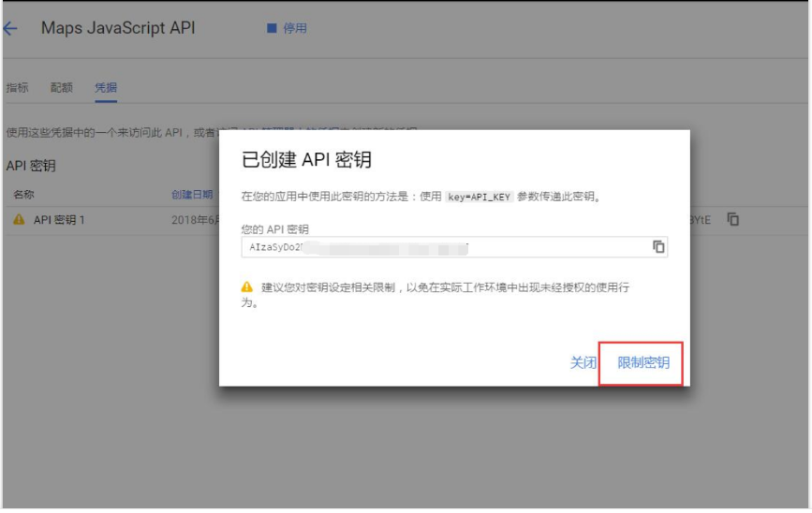Click the API key text field
Viewport: 812px width, 513px height.
click(x=454, y=247)
